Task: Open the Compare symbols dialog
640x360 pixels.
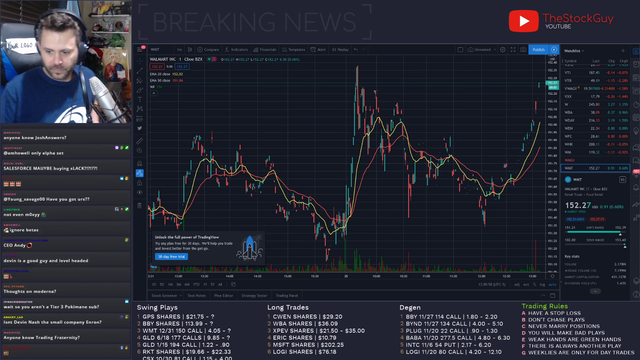Action: pyautogui.click(x=209, y=49)
